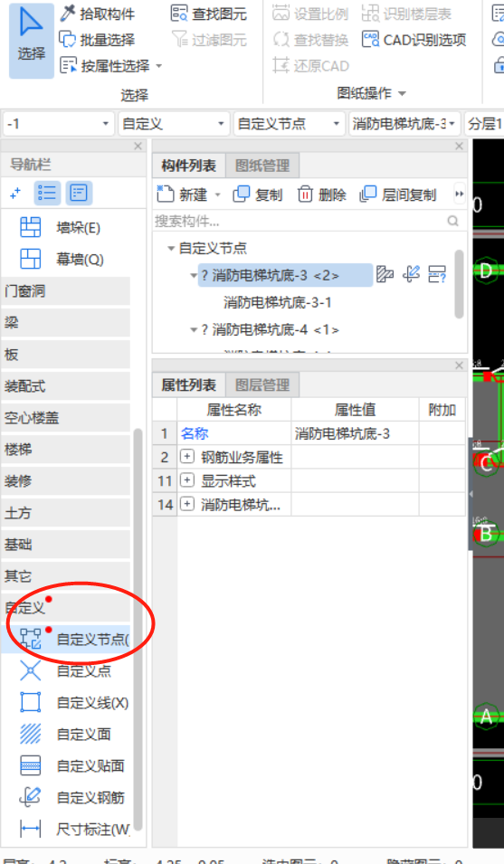Select 墙垛(E) in the navigation list

tap(66, 228)
